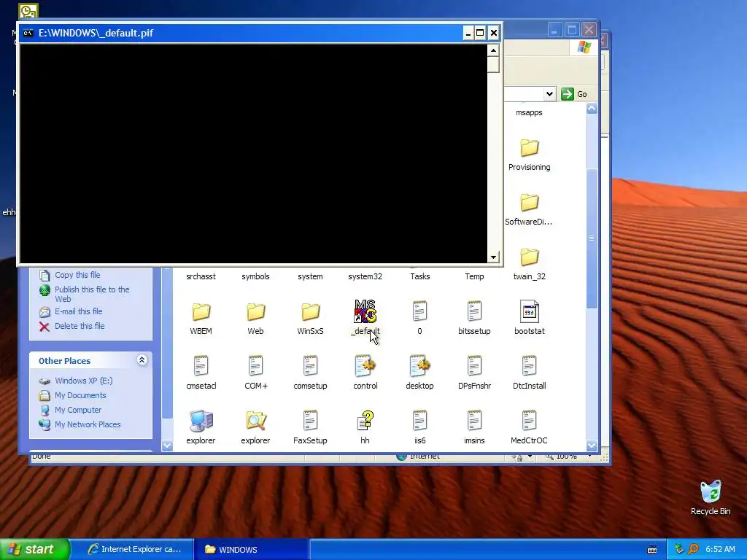The width and height of the screenshot is (747, 560).
Task: Select the DPsFnshr file
Action: click(474, 366)
